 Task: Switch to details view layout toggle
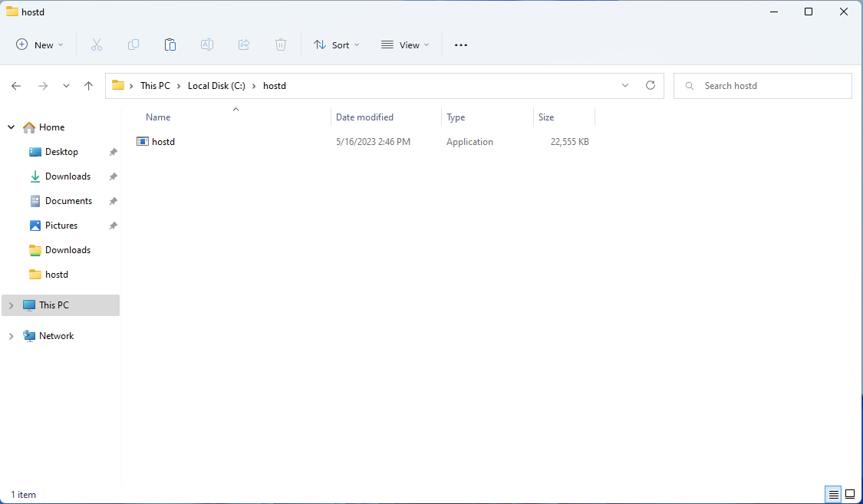point(832,494)
